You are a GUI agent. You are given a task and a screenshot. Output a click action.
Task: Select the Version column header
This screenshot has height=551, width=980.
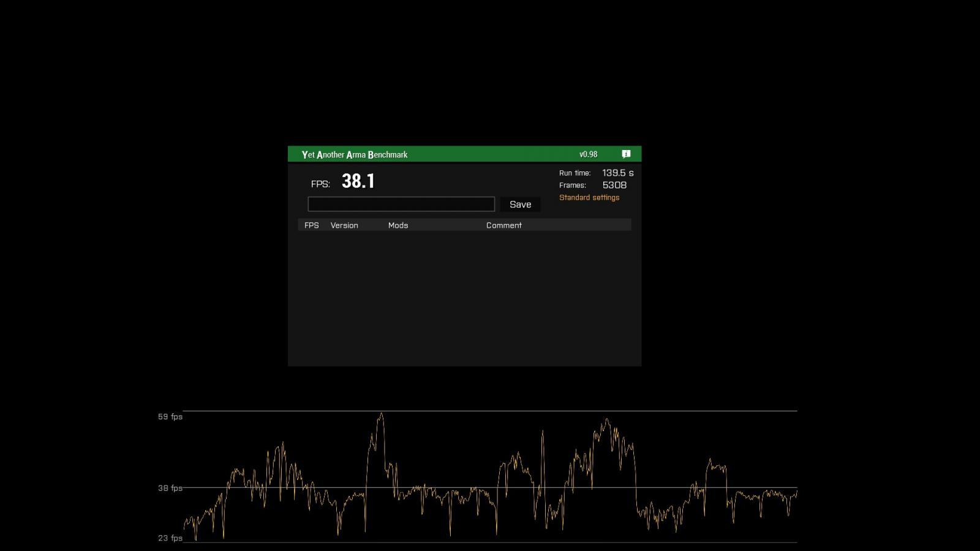coord(344,225)
